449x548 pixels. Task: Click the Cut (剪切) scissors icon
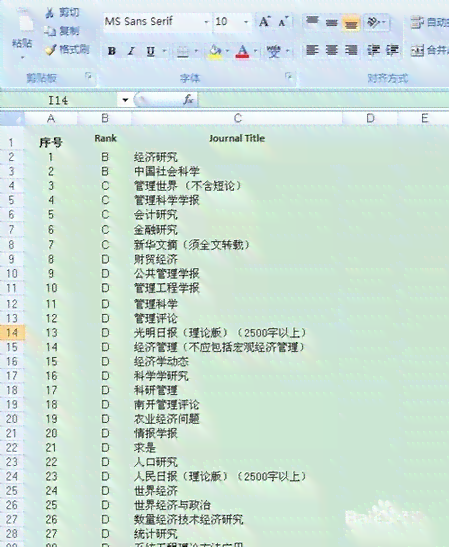tap(50, 13)
